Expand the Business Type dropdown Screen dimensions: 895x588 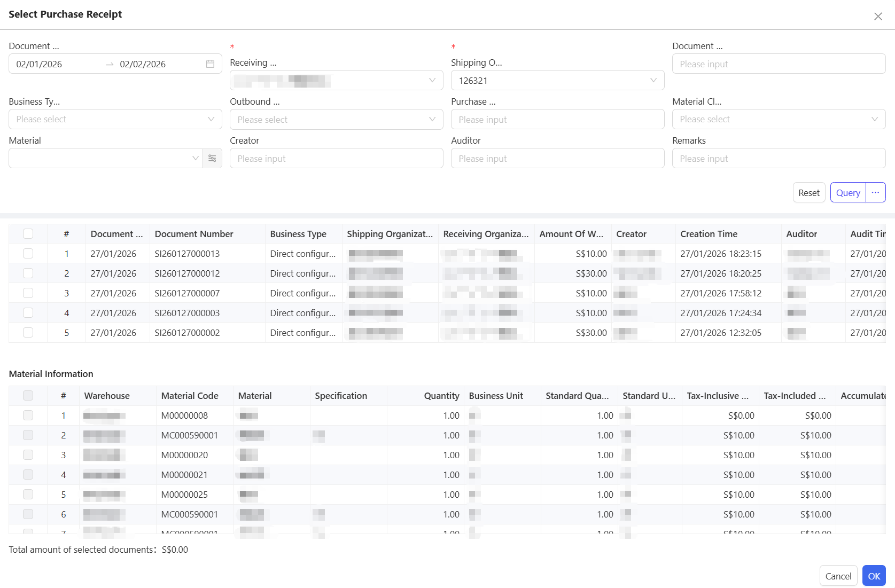click(x=211, y=120)
